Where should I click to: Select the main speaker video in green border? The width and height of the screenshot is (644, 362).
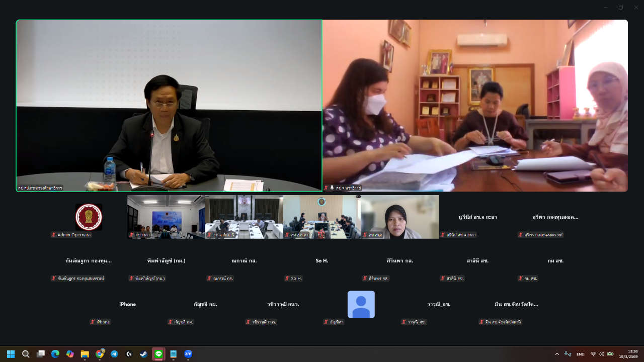(x=169, y=106)
